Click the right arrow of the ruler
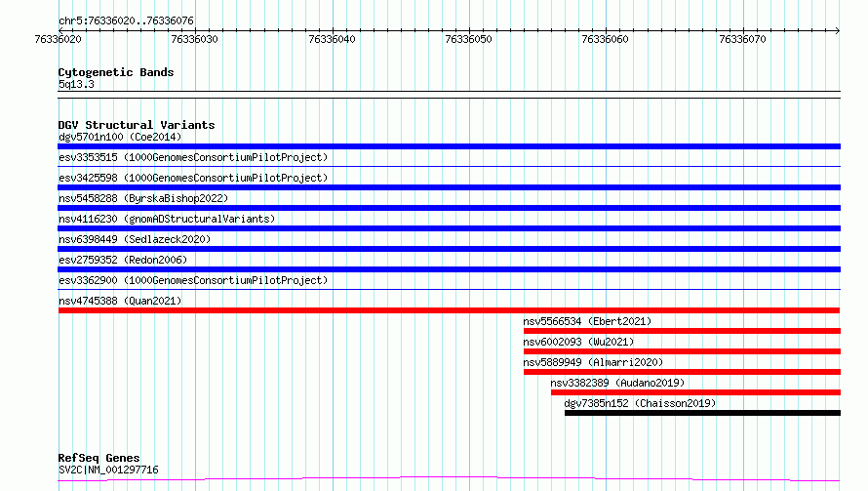Image resolution: width=868 pixels, height=491 pixels. click(x=838, y=30)
